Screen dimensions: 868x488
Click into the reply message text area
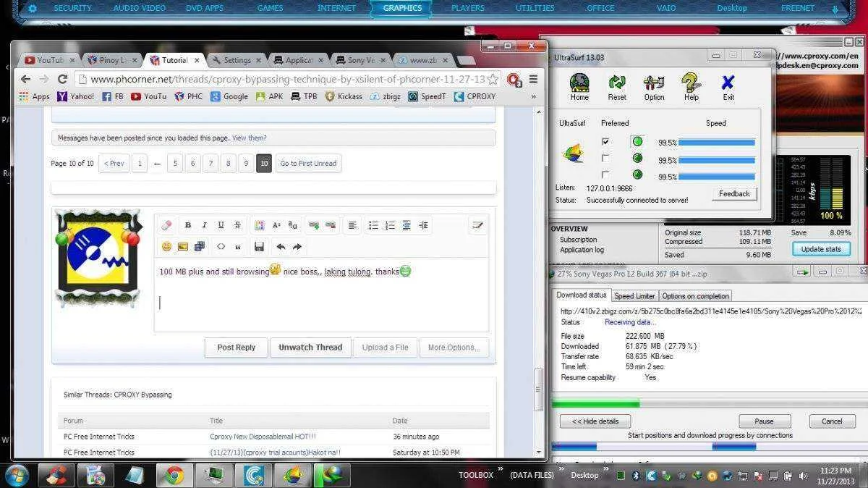pos(321,295)
